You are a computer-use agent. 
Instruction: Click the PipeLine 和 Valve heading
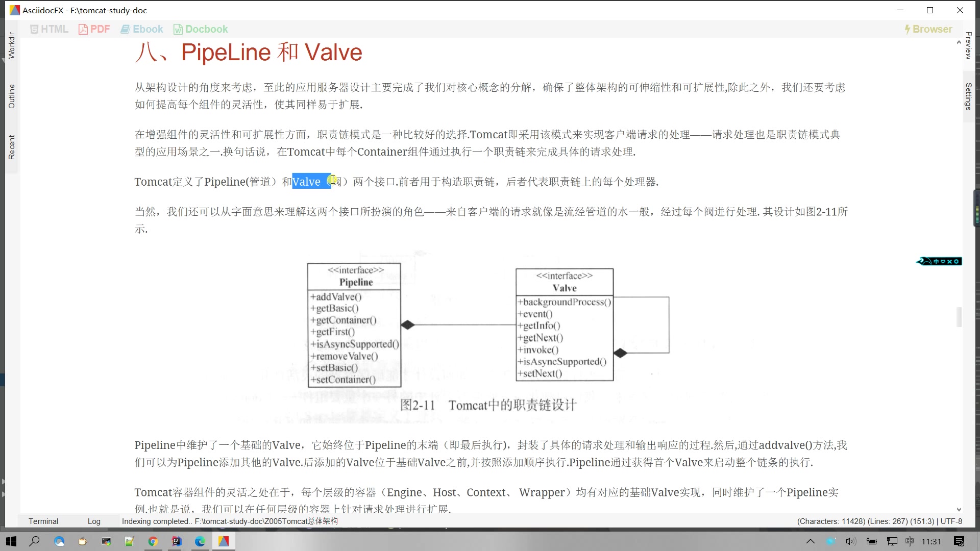click(249, 52)
